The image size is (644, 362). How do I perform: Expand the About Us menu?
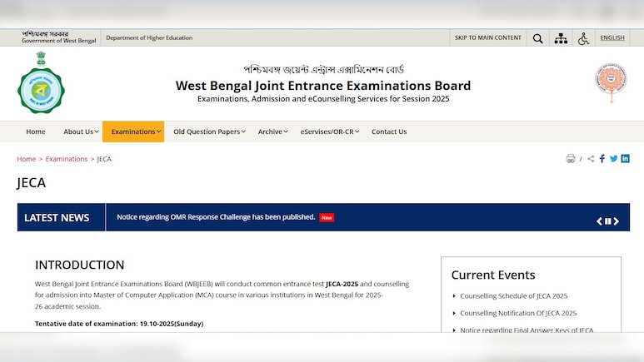(81, 131)
